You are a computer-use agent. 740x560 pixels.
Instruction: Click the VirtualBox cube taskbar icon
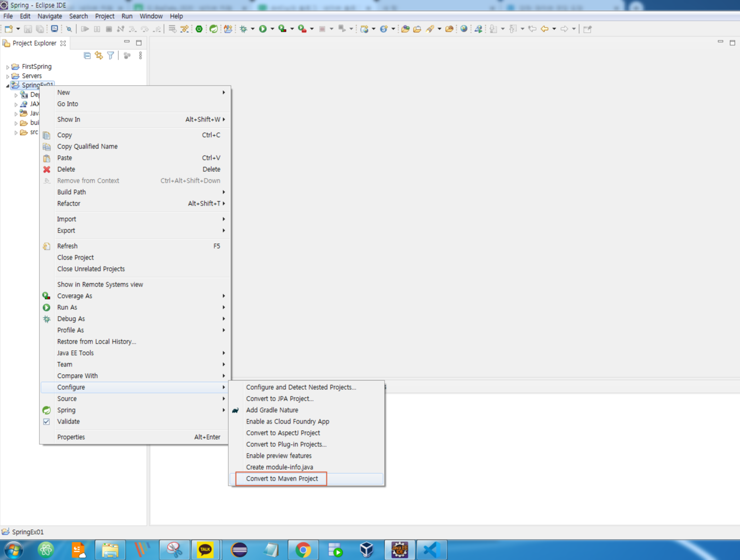tap(367, 550)
